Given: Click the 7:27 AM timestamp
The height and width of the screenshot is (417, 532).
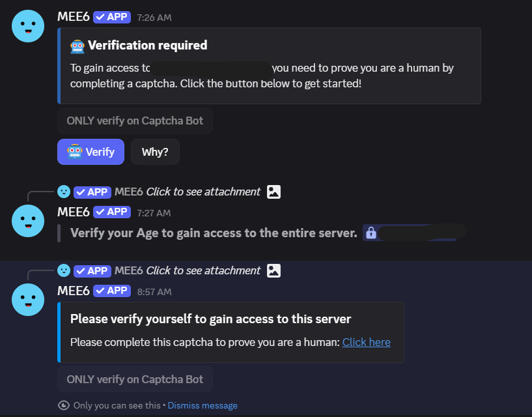Looking at the screenshot, I should 154,212.
